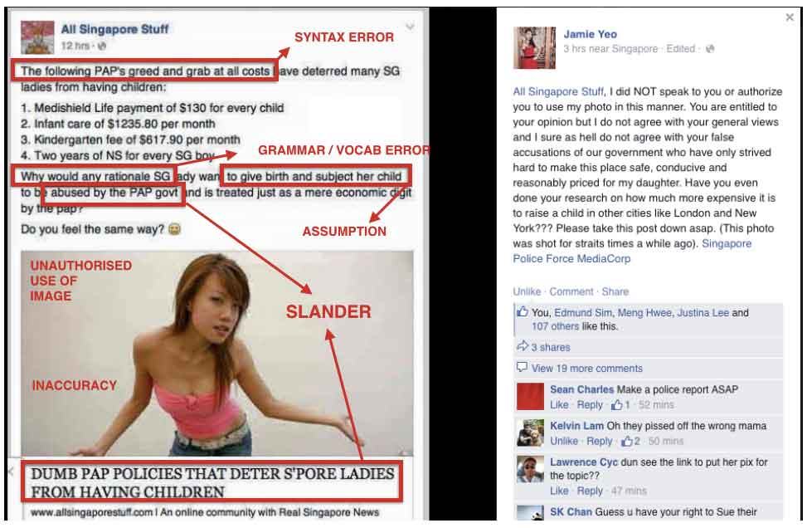Image resolution: width=812 pixels, height=528 pixels.
Task: Like Lawrence Cyc's comment
Action: [x=559, y=491]
